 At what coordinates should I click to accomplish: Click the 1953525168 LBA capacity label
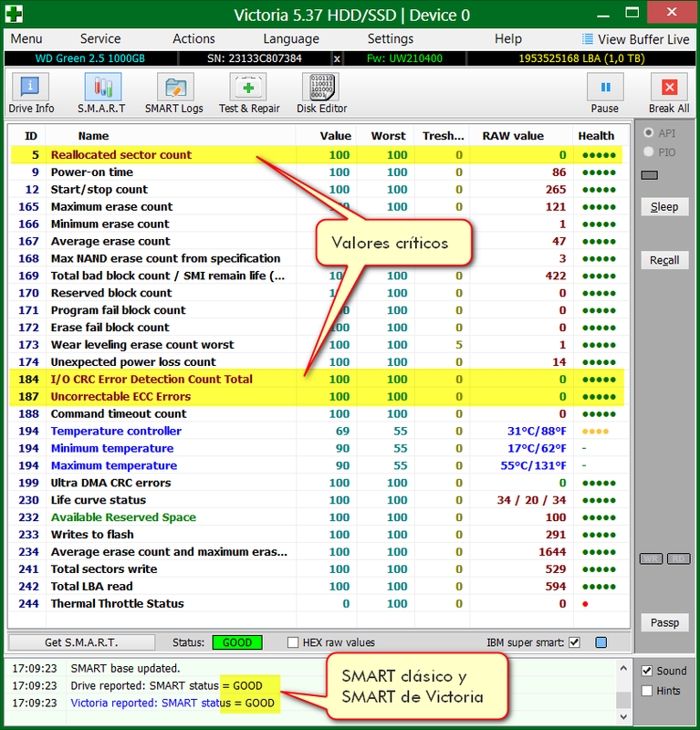pos(581,58)
